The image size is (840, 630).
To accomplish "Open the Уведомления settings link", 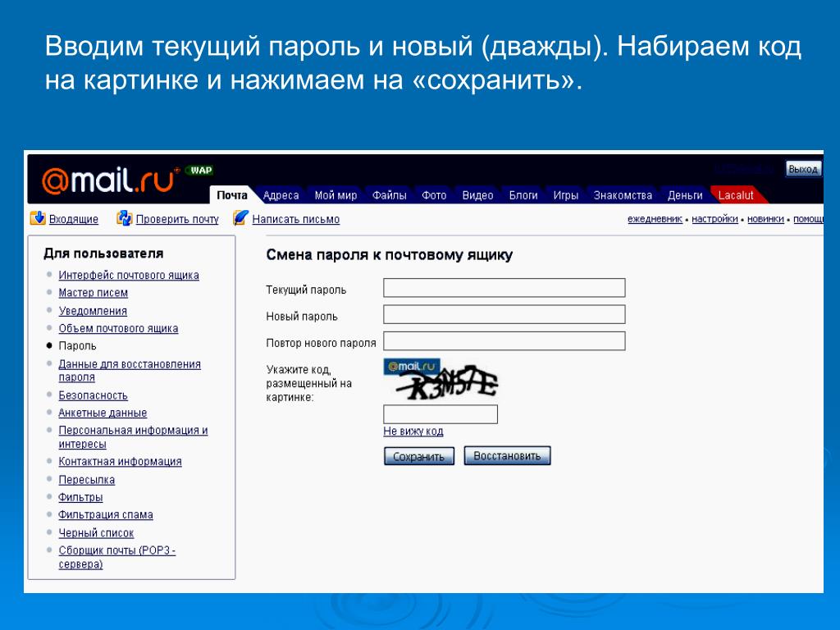I will [x=93, y=311].
